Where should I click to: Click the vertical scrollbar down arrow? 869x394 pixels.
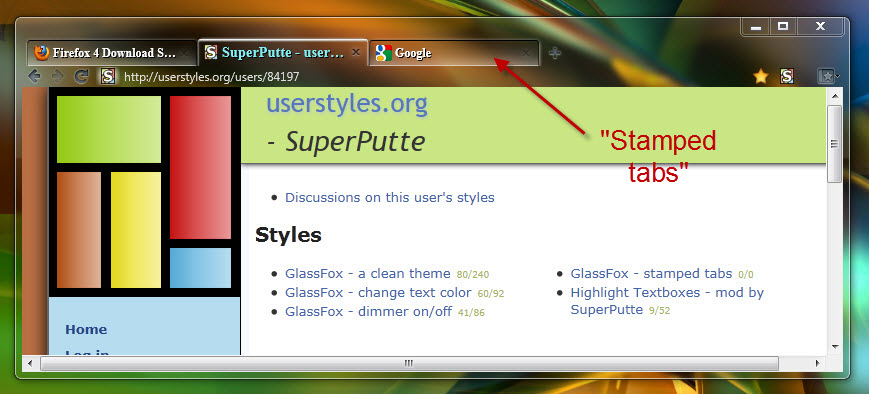[835, 347]
